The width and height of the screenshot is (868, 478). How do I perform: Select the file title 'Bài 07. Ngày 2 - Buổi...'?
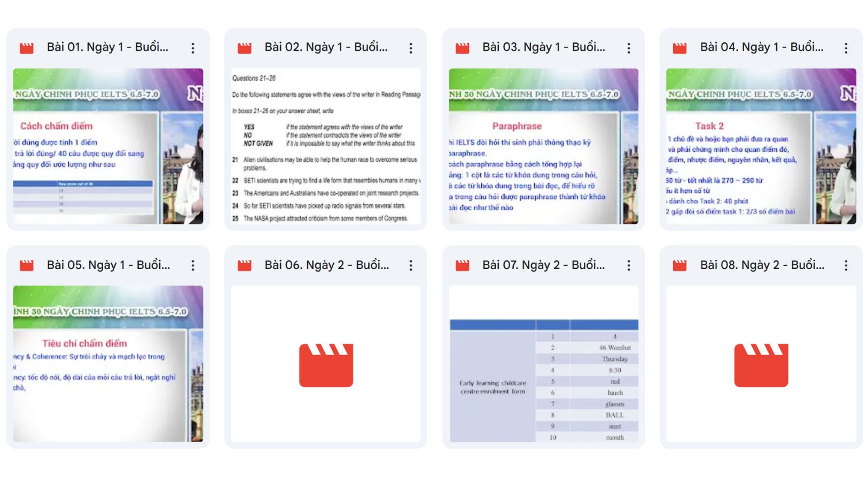tap(544, 265)
